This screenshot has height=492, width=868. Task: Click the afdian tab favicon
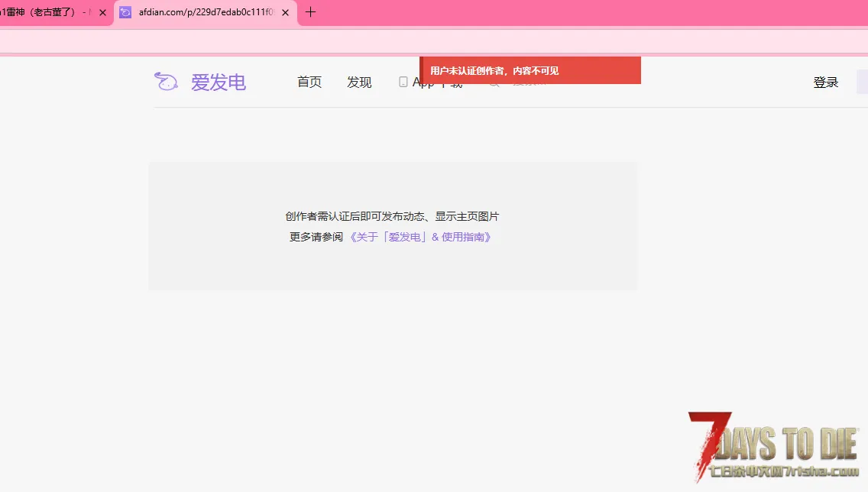click(125, 12)
